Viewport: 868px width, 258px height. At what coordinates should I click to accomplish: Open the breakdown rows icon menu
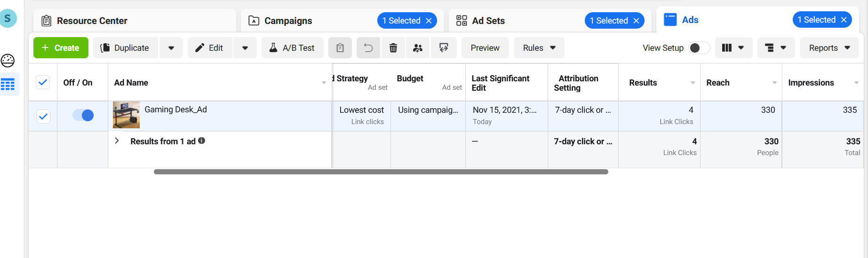(775, 48)
